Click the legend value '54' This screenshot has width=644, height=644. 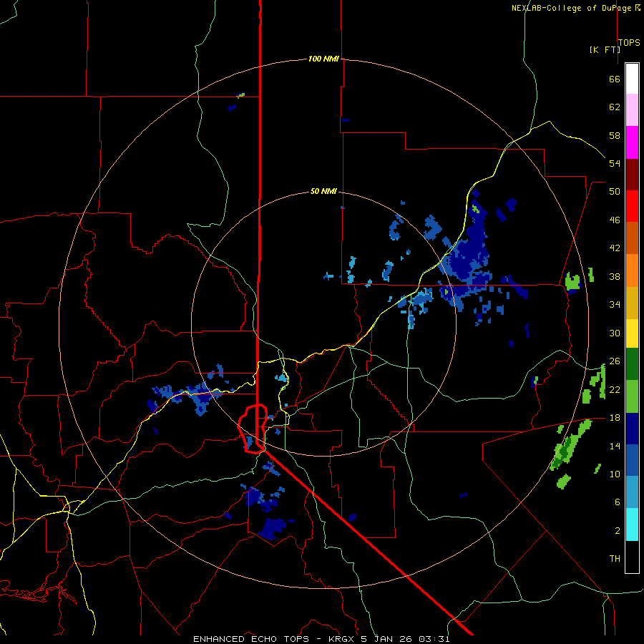(615, 163)
